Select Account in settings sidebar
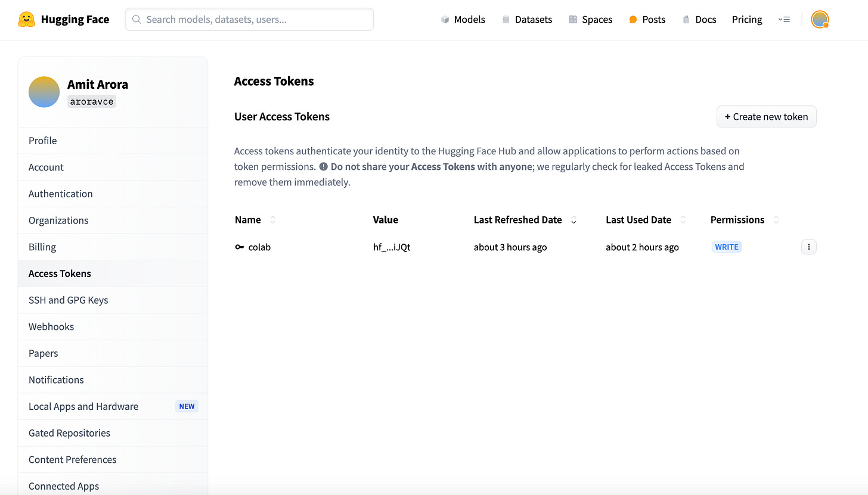Viewport: 868px width, 495px height. [x=113, y=167]
